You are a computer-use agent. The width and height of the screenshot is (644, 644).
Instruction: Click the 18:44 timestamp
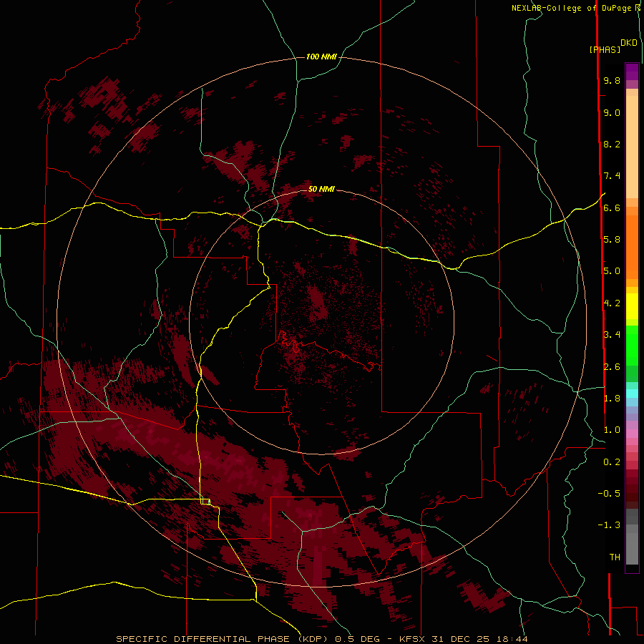[x=511, y=639]
